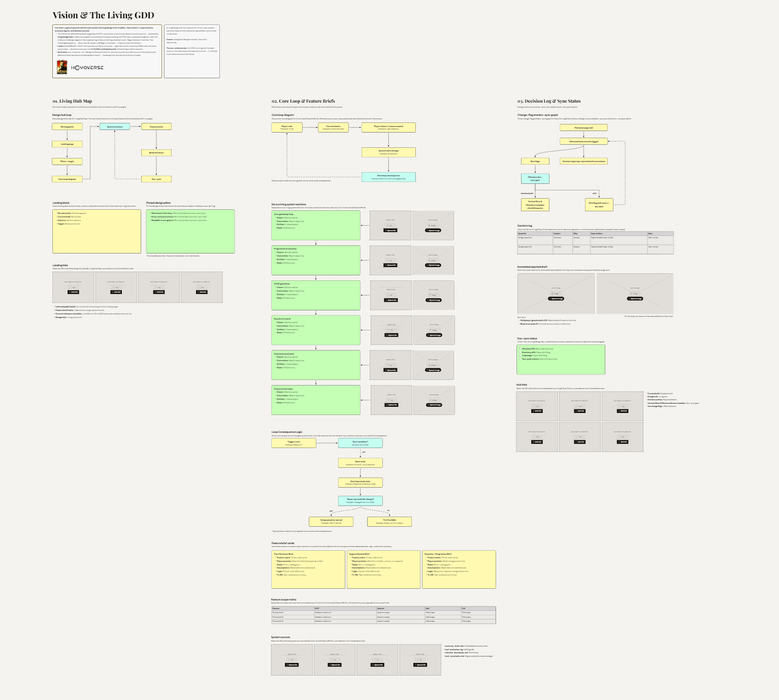779x700 pixels.
Task: Select the cyan System sections node
Action: pos(115,127)
